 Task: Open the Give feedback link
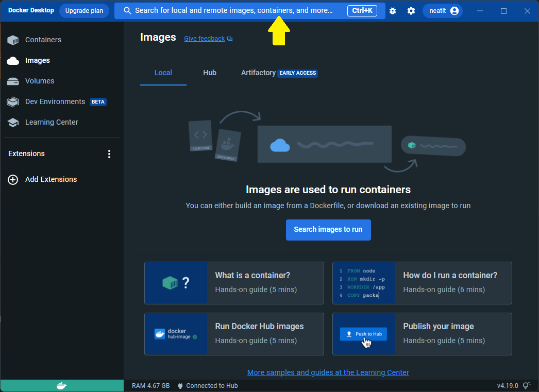point(205,39)
